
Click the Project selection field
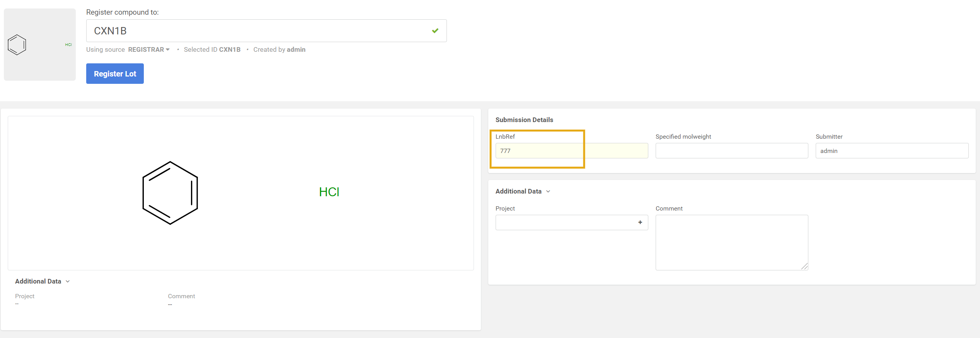click(x=564, y=223)
